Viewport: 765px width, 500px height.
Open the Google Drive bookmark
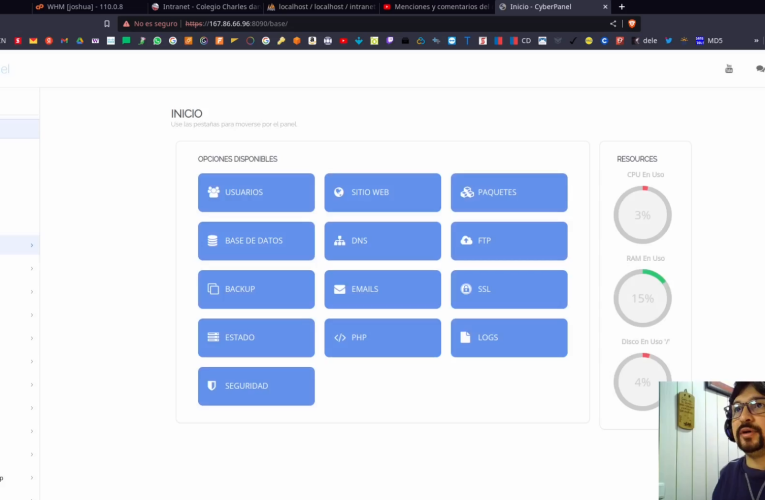click(80, 40)
